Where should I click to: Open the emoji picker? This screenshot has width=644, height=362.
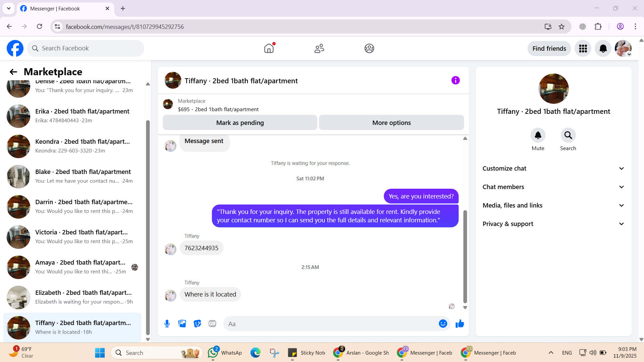click(x=443, y=324)
